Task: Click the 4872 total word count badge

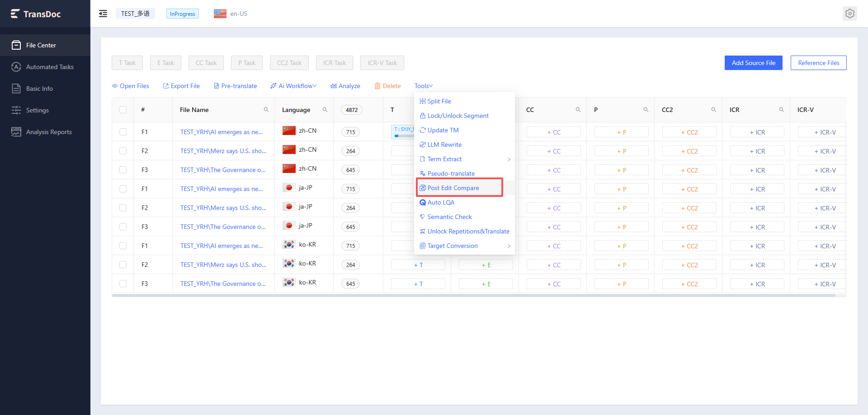Action: coord(352,110)
